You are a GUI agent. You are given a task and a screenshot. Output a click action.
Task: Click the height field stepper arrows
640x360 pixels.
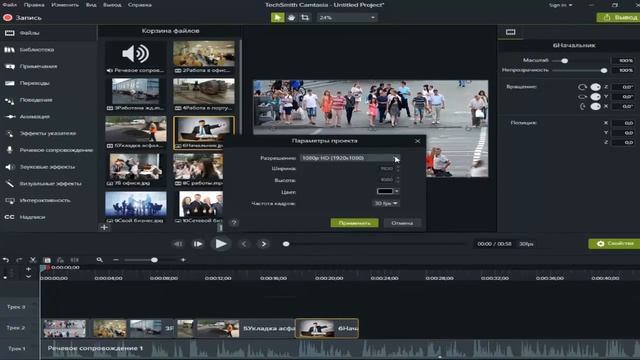coord(398,180)
